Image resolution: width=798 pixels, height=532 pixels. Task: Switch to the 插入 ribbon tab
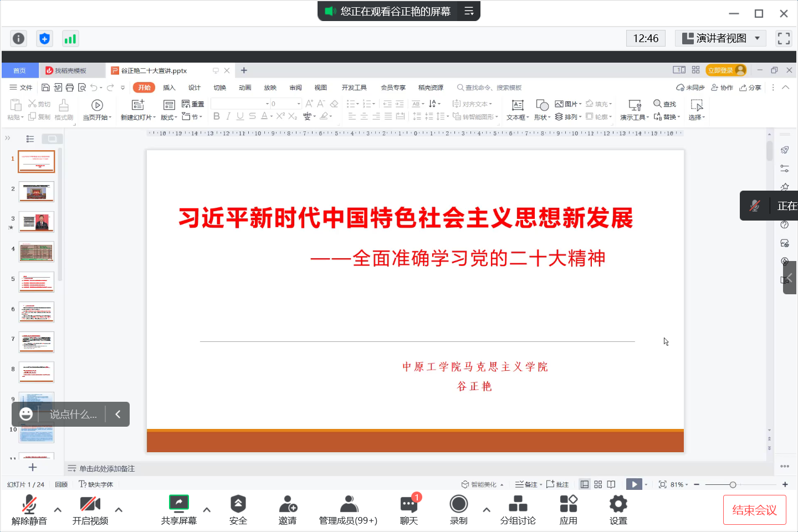[x=168, y=87]
